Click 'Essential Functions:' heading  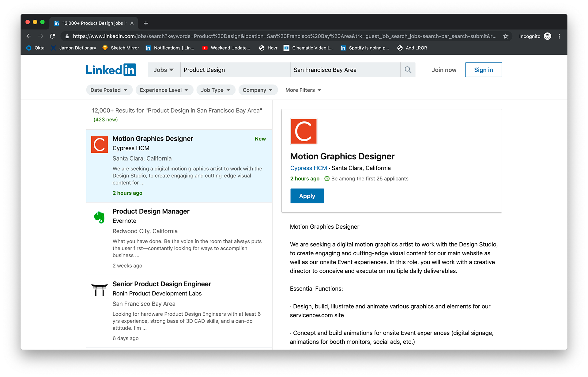316,289
